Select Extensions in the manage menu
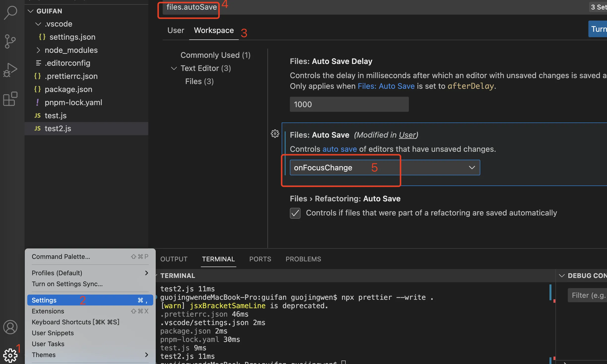607x364 pixels. 90,311
